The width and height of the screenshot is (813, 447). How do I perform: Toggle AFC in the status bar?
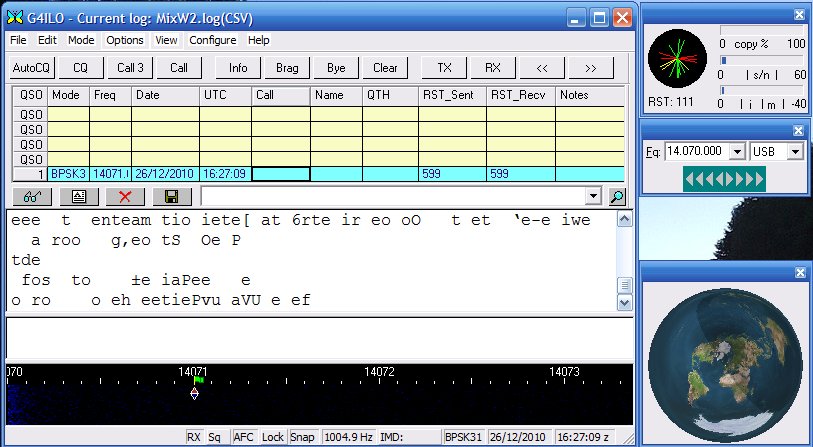244,437
